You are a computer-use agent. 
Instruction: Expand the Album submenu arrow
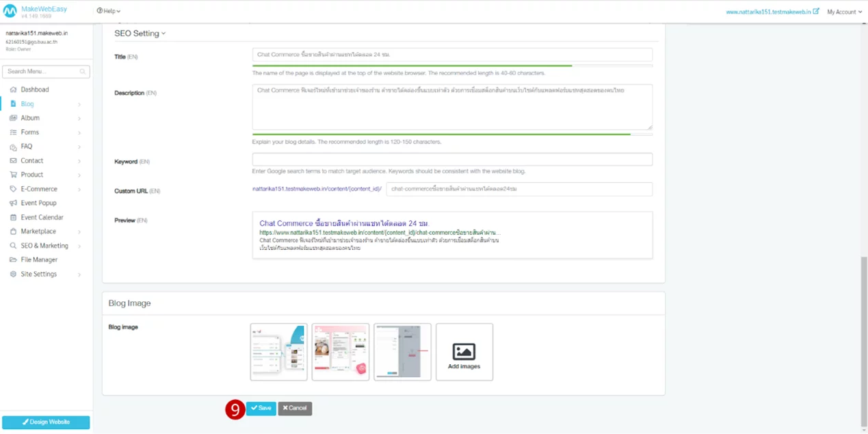pos(79,119)
